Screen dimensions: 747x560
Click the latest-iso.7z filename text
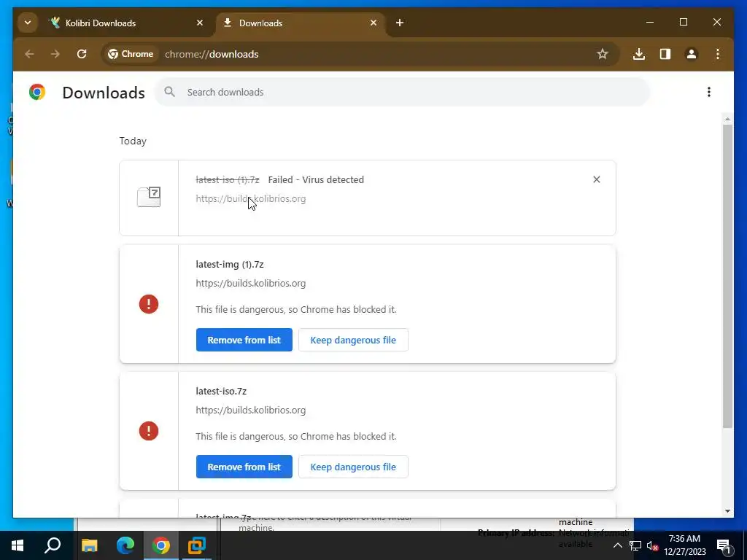(221, 391)
